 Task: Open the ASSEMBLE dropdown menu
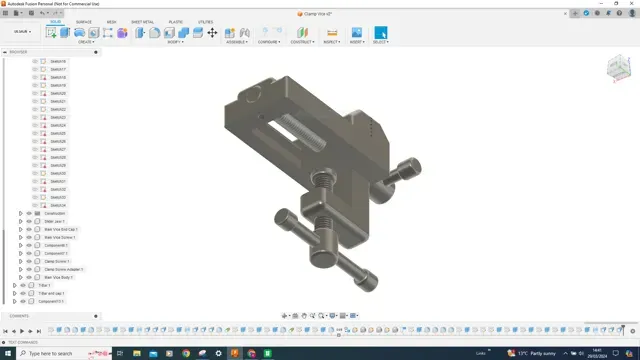[237, 42]
